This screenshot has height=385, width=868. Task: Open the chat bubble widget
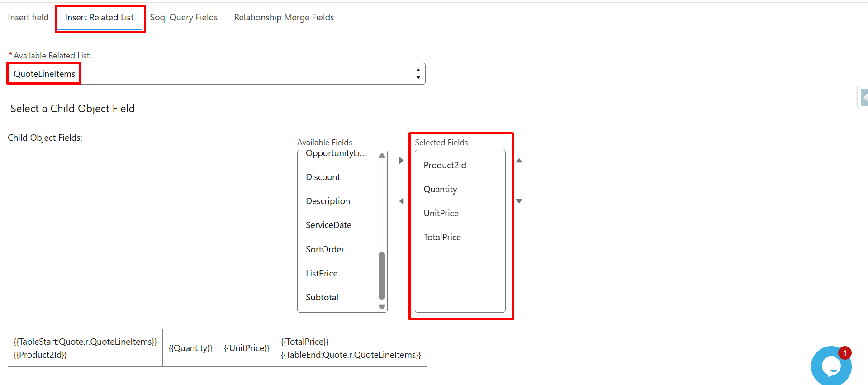(x=831, y=366)
